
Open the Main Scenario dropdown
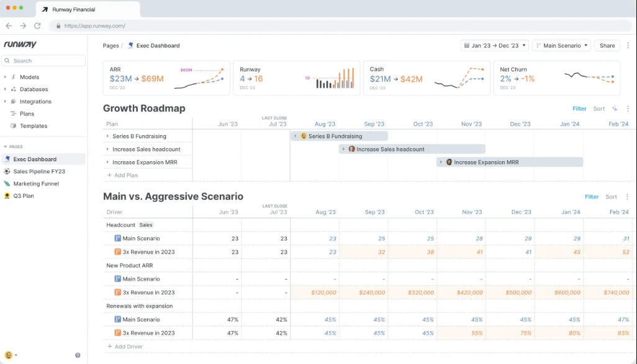click(562, 45)
